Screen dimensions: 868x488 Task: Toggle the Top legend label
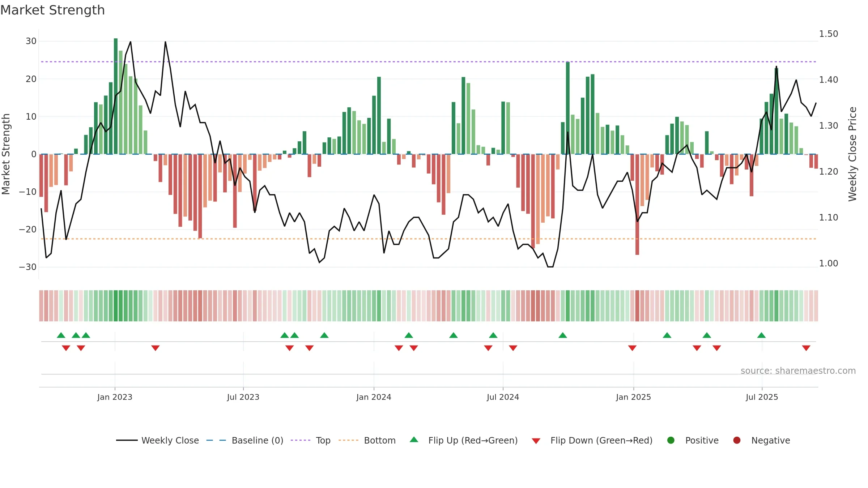pos(323,440)
